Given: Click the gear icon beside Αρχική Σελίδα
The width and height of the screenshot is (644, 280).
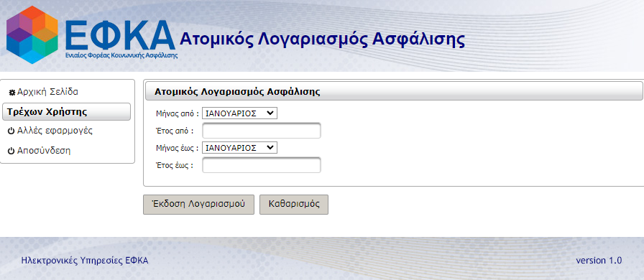Looking at the screenshot, I should tap(12, 93).
